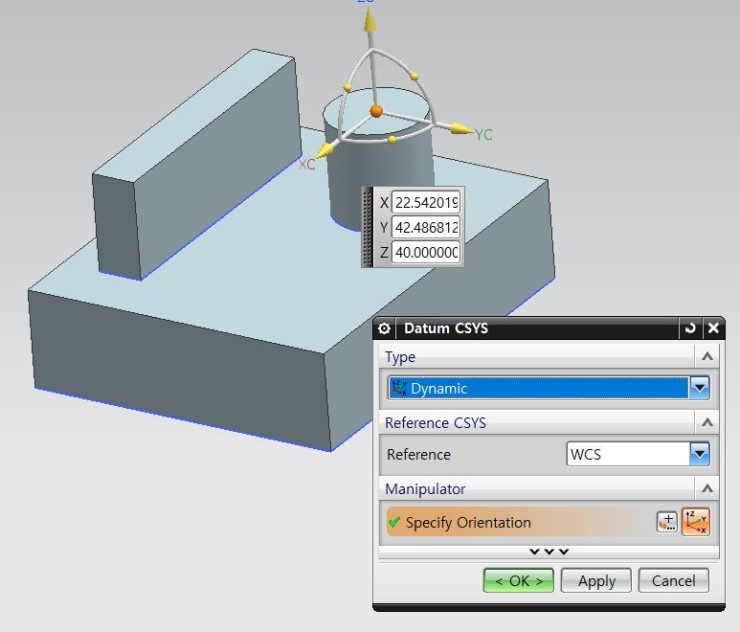Open the Datum CSYS dialog settings gear
The image size is (740, 632).
click(384, 328)
